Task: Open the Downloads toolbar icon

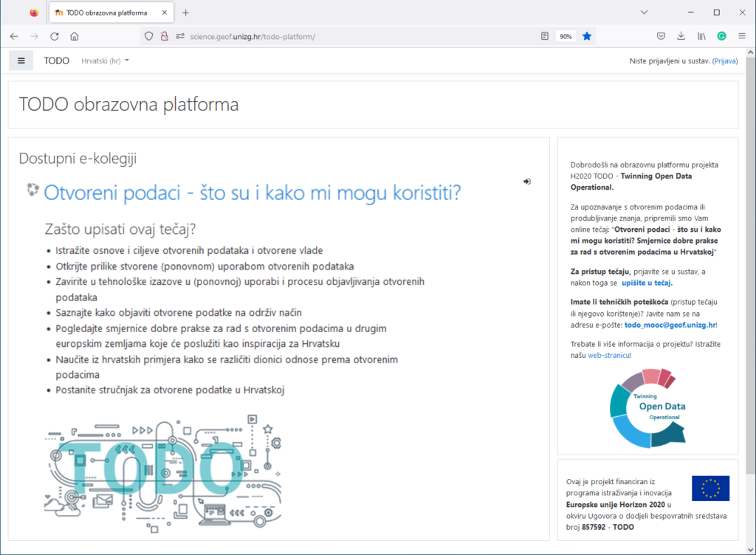Action: (681, 36)
